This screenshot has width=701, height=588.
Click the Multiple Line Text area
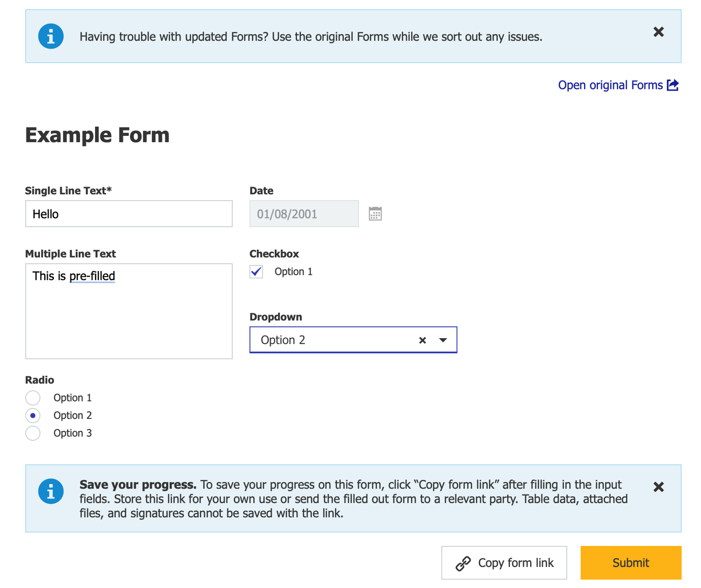pos(128,311)
